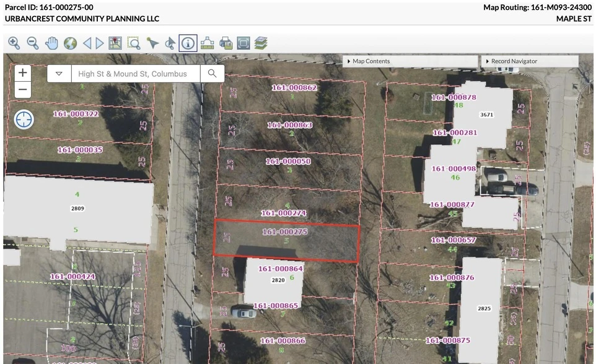Click building address label 2809
The width and height of the screenshot is (596, 364).
coord(77,208)
